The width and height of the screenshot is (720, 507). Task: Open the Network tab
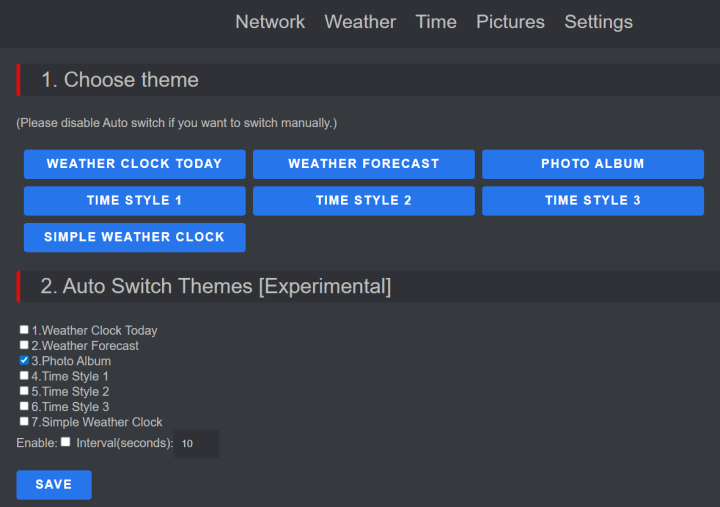[270, 22]
